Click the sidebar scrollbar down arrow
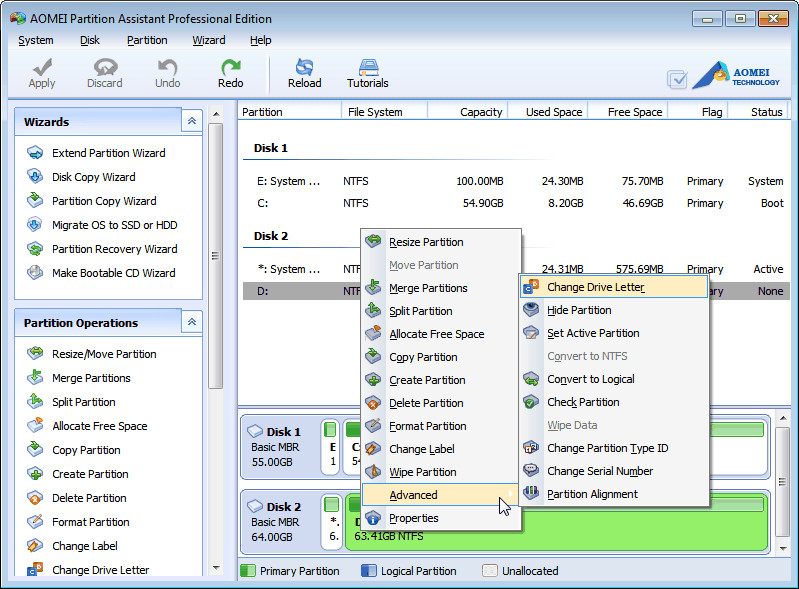Viewport: 799px width, 589px height. (216, 568)
